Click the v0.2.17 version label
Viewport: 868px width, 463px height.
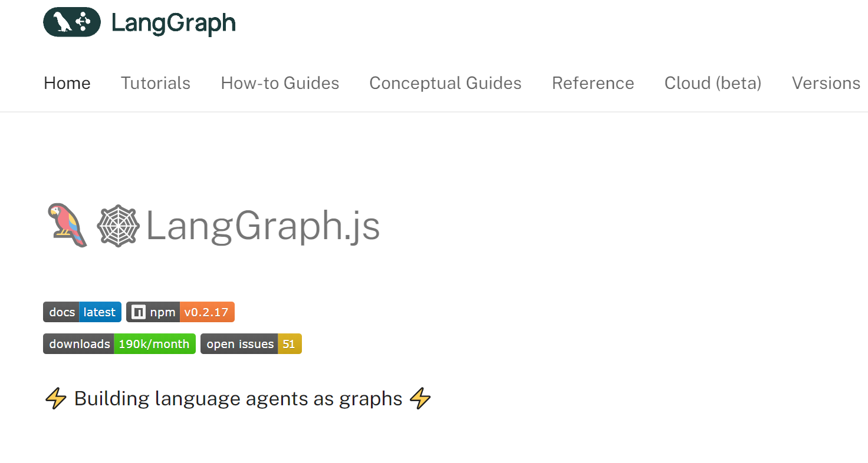click(x=206, y=312)
